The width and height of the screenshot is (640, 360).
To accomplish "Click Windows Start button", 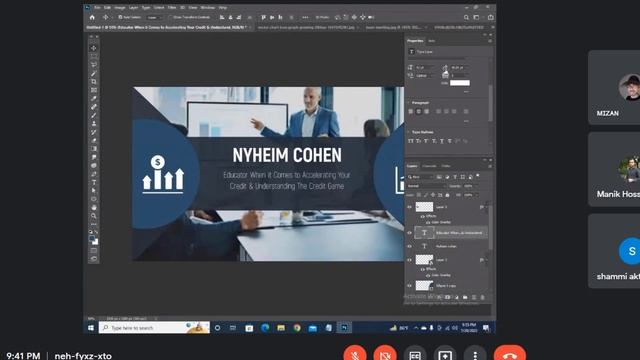I will pyautogui.click(x=91, y=328).
